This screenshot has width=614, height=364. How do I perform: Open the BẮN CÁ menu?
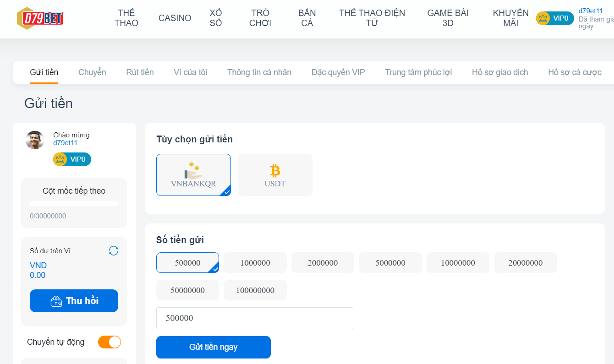[x=306, y=18]
